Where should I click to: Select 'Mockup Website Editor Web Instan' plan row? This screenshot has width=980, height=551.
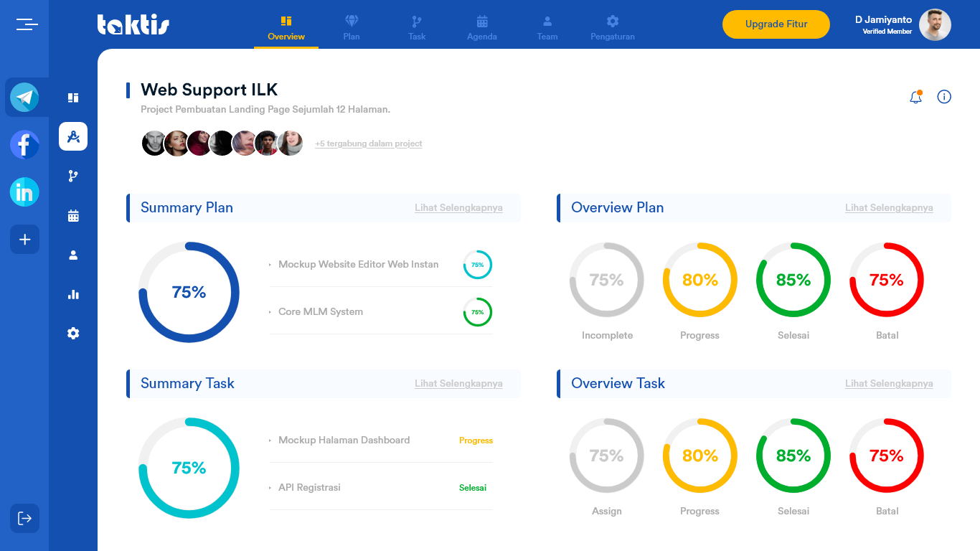(x=381, y=264)
